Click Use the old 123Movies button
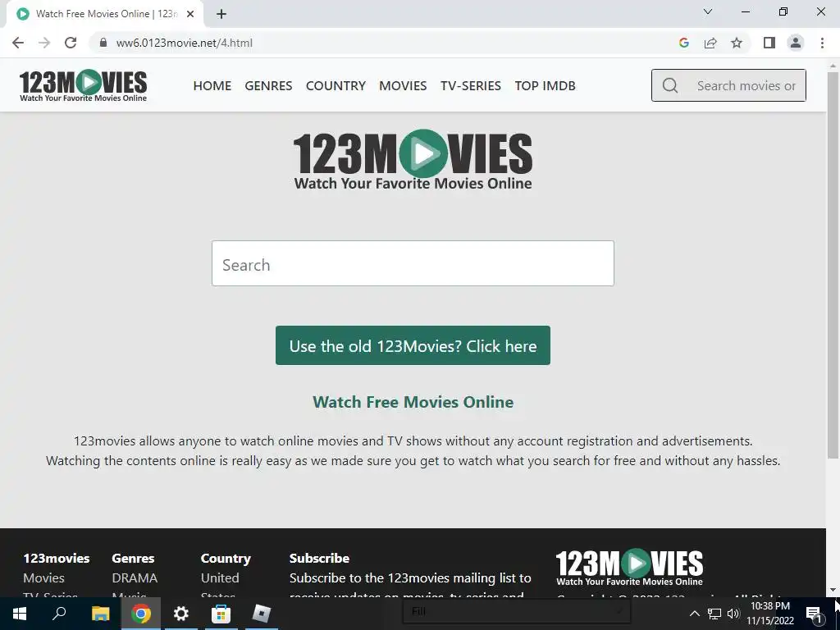This screenshot has width=840, height=630. coord(413,345)
